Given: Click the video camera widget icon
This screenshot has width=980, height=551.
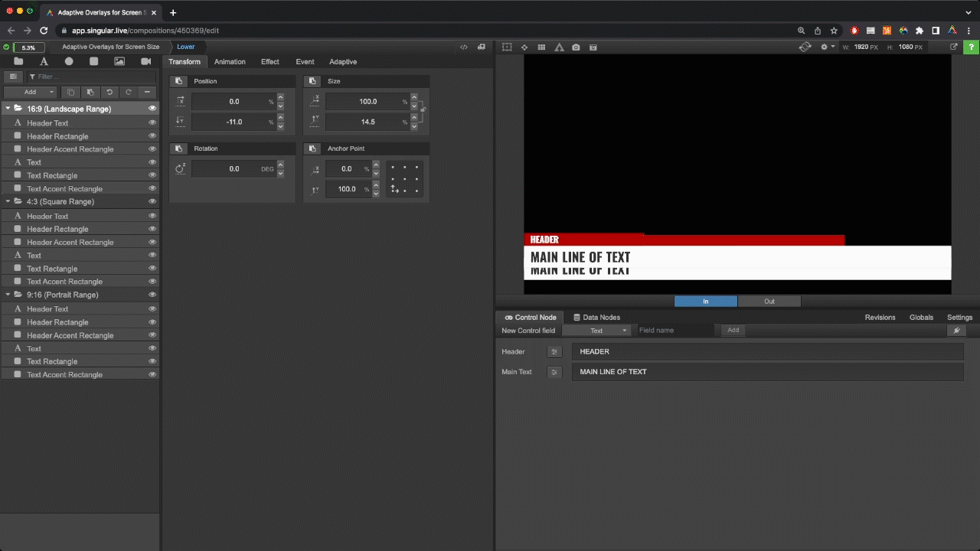Looking at the screenshot, I should [145, 61].
